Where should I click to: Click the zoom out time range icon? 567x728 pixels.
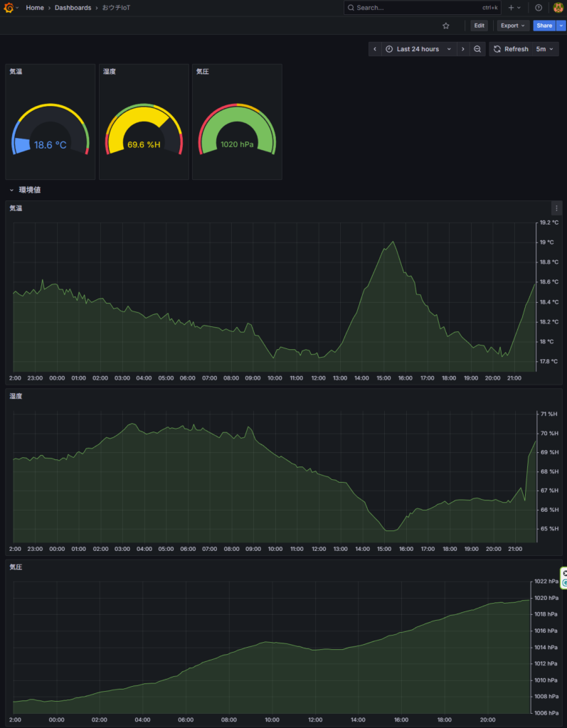(478, 49)
